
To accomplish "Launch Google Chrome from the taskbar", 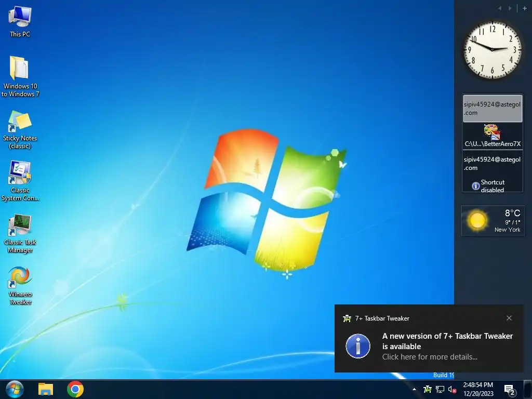I will click(75, 389).
